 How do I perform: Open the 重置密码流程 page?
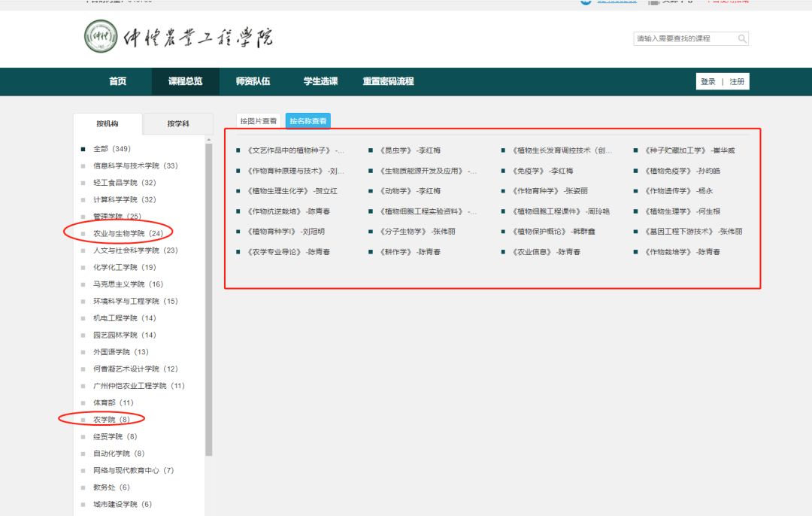click(x=388, y=81)
